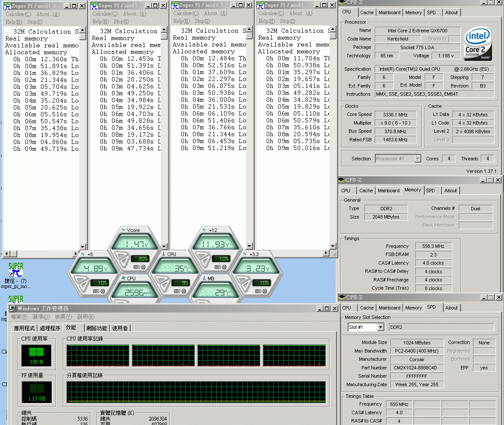
Task: Click the Name field Intel Core 2 Extreme QX6700
Action: click(x=417, y=31)
